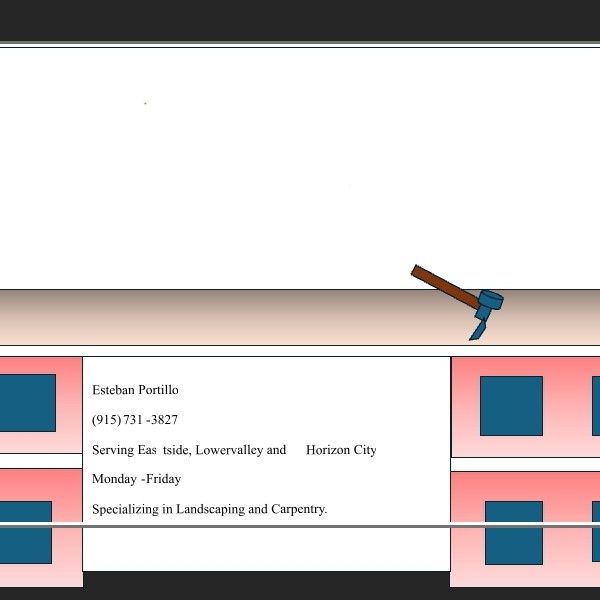Click the dark bar along the top

[x=300, y=20]
